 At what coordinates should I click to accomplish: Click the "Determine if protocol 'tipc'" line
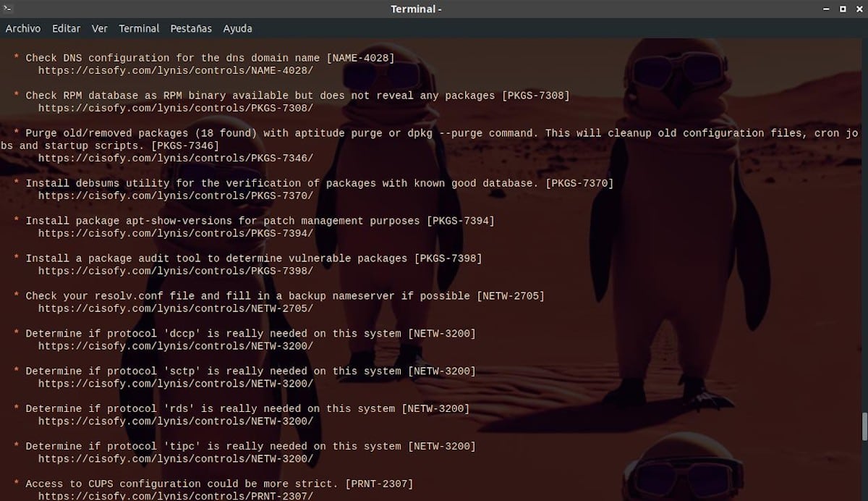click(x=244, y=447)
